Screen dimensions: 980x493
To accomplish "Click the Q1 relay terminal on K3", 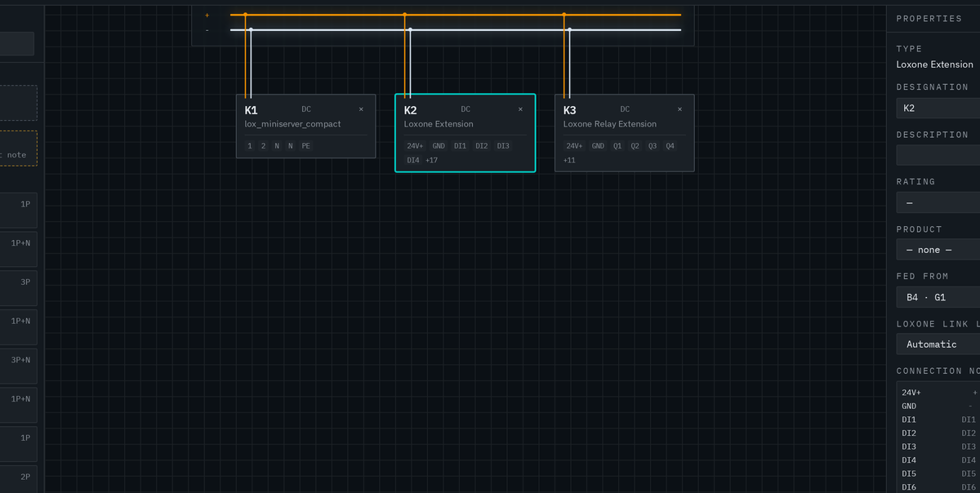I will [x=617, y=146].
